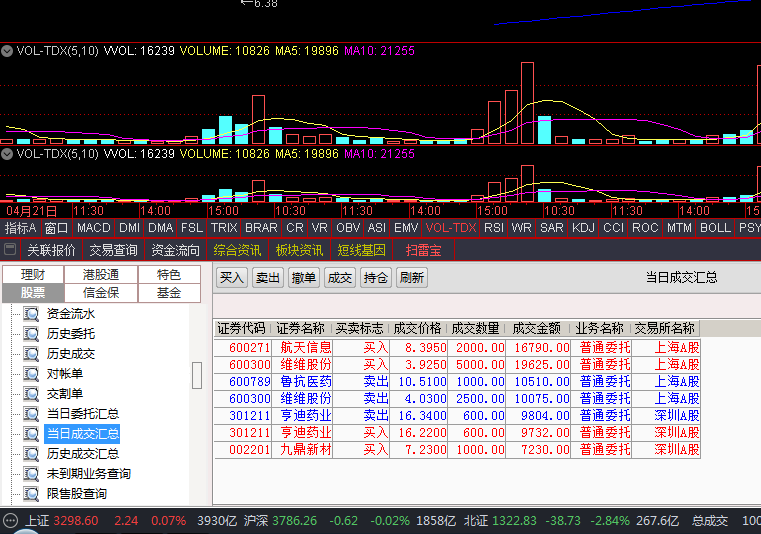Viewport: 761px width, 534px height.
Task: Select the KDJ indicator
Action: (x=583, y=228)
